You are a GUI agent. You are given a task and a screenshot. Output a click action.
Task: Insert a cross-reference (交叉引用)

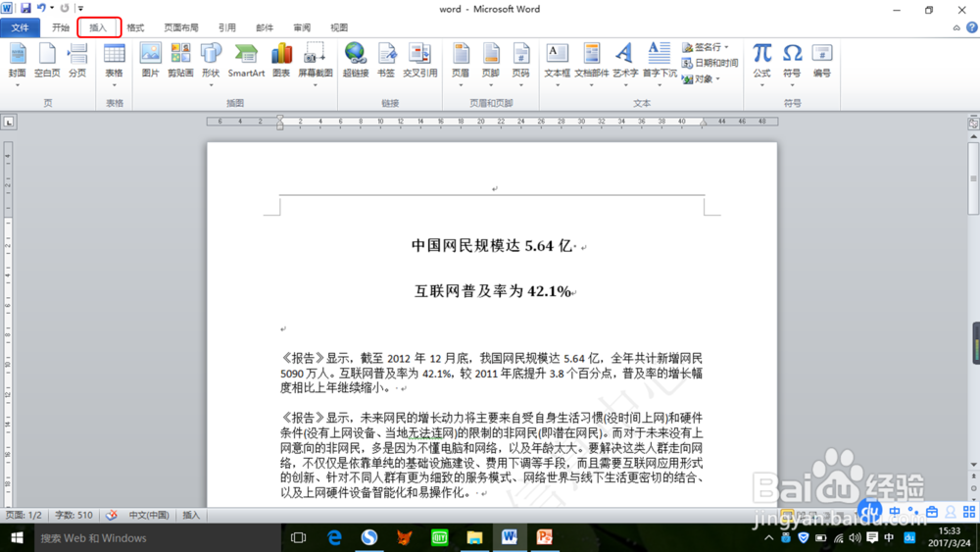[x=420, y=61]
